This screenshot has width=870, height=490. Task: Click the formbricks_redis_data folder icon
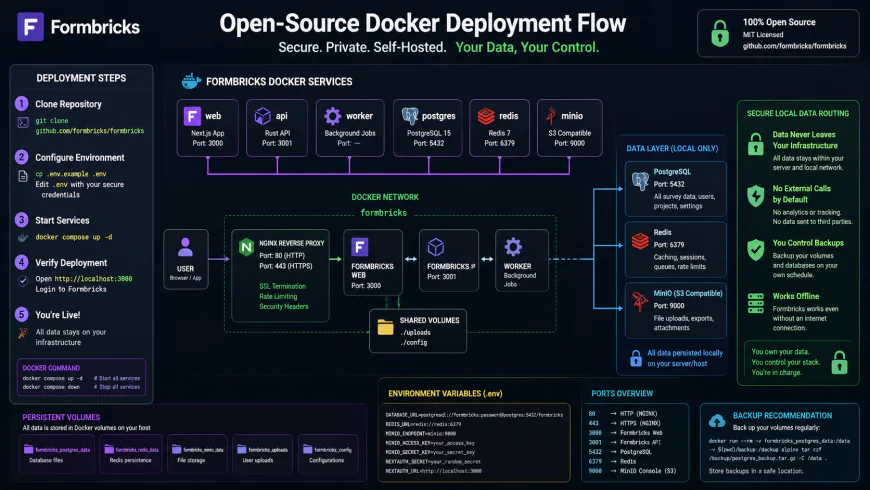point(109,449)
